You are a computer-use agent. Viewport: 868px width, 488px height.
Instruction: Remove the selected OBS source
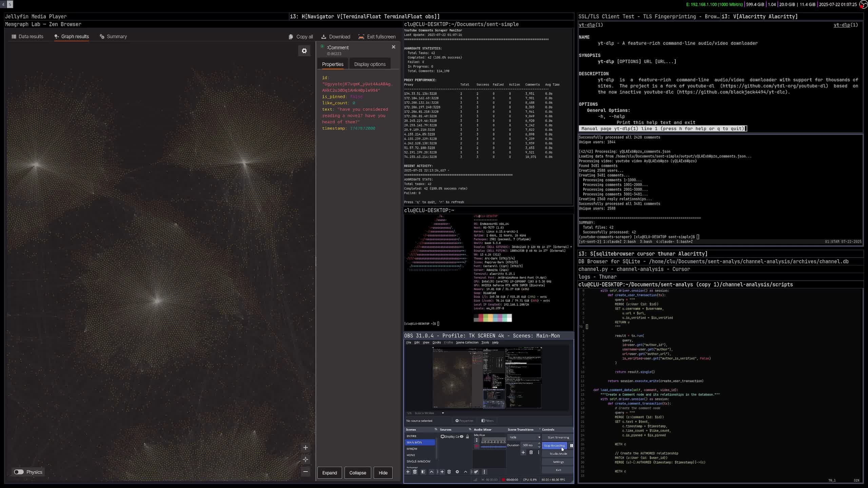coord(449,472)
